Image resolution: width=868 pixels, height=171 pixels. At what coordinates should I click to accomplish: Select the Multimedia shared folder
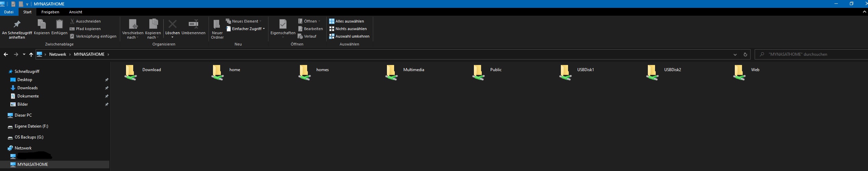tap(405, 73)
